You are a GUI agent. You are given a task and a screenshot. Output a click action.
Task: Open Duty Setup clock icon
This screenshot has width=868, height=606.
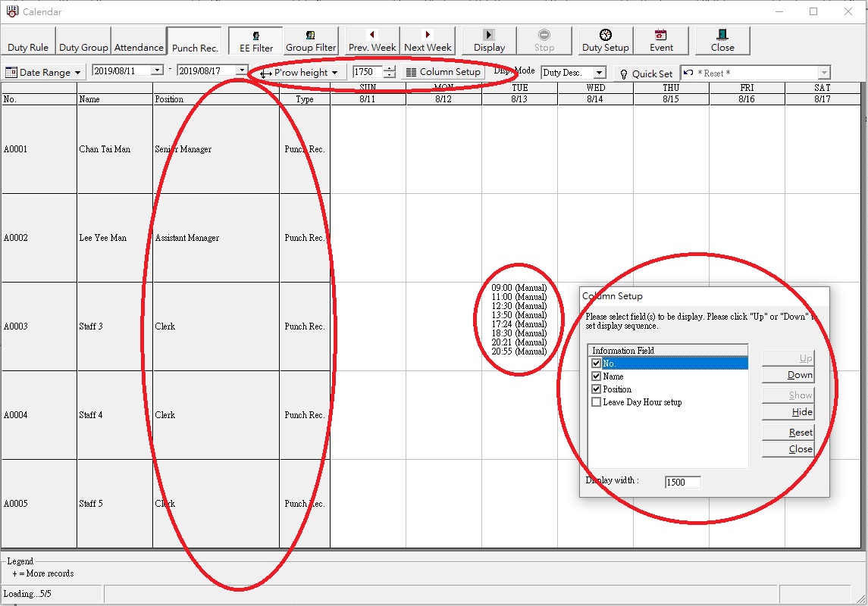point(606,42)
